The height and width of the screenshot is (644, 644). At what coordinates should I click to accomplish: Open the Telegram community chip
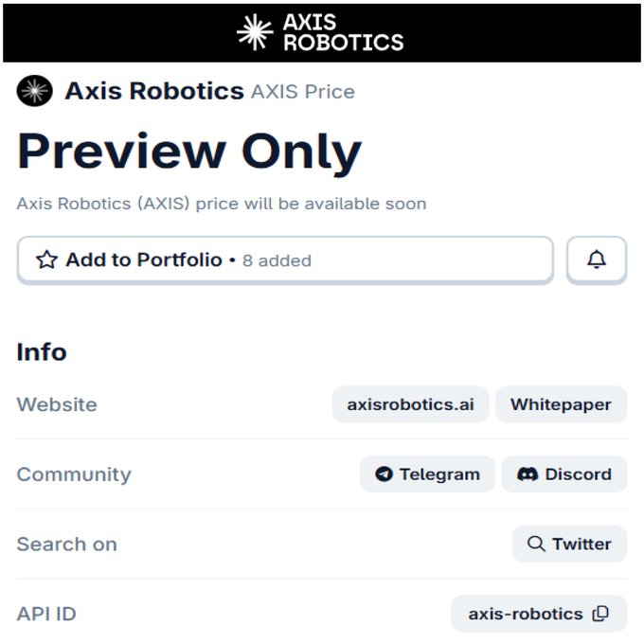(427, 474)
